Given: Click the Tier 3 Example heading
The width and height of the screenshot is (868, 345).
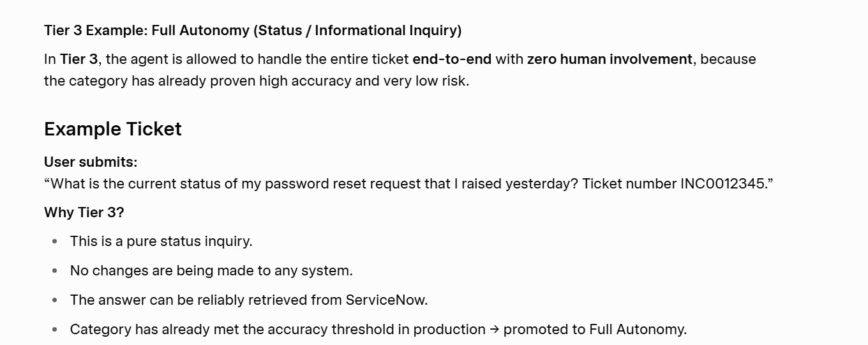Looking at the screenshot, I should 253,30.
